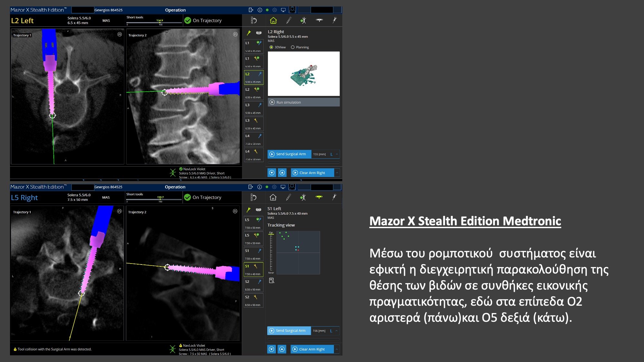Click the down arrow button in top panel
Screen dimensions: 644x362
tap(272, 173)
